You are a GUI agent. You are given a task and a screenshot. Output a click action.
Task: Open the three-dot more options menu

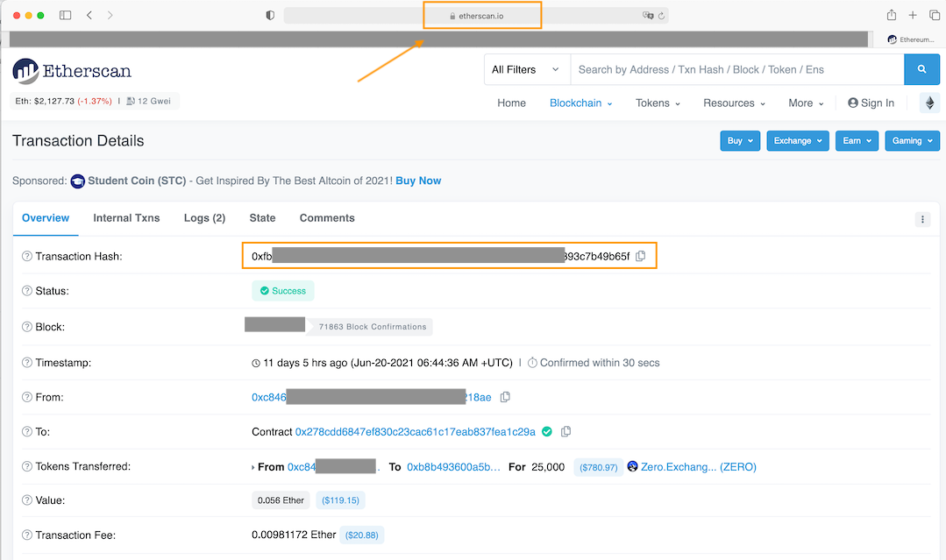pyautogui.click(x=922, y=219)
